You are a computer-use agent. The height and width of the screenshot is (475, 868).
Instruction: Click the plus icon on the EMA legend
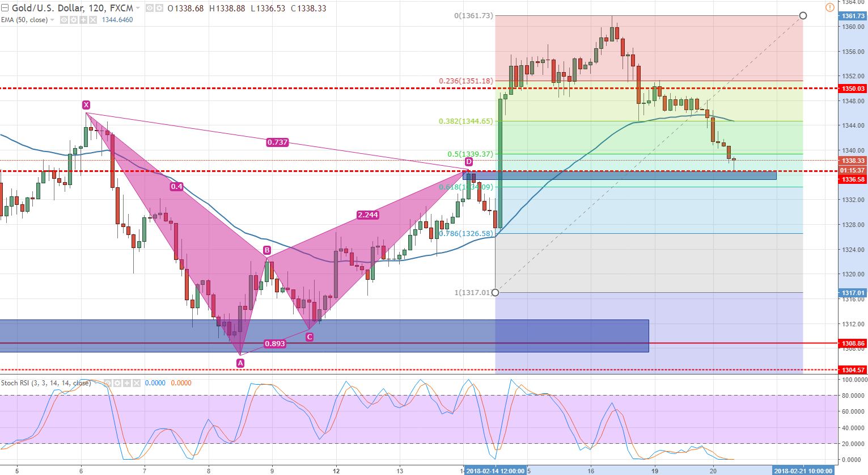[x=83, y=20]
